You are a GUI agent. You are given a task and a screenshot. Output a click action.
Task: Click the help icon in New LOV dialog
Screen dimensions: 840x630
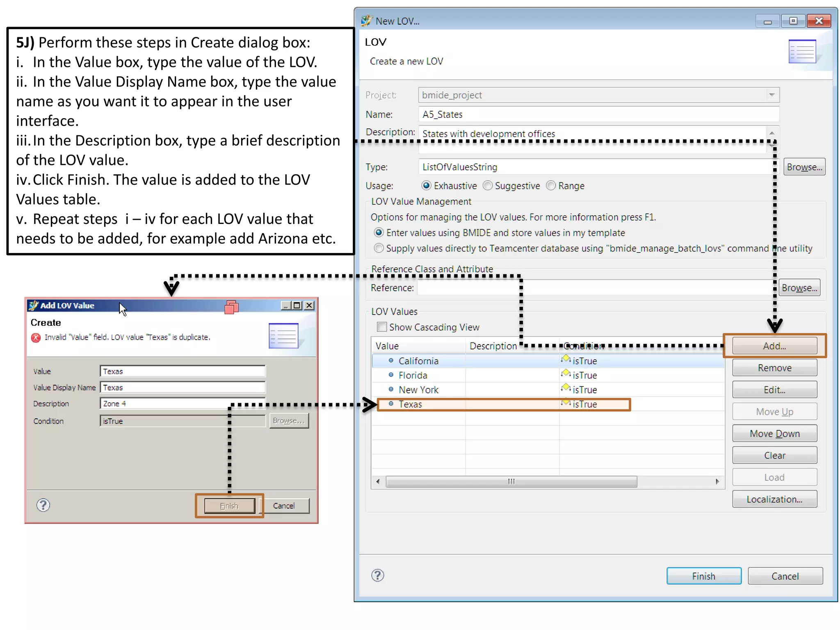[377, 575]
